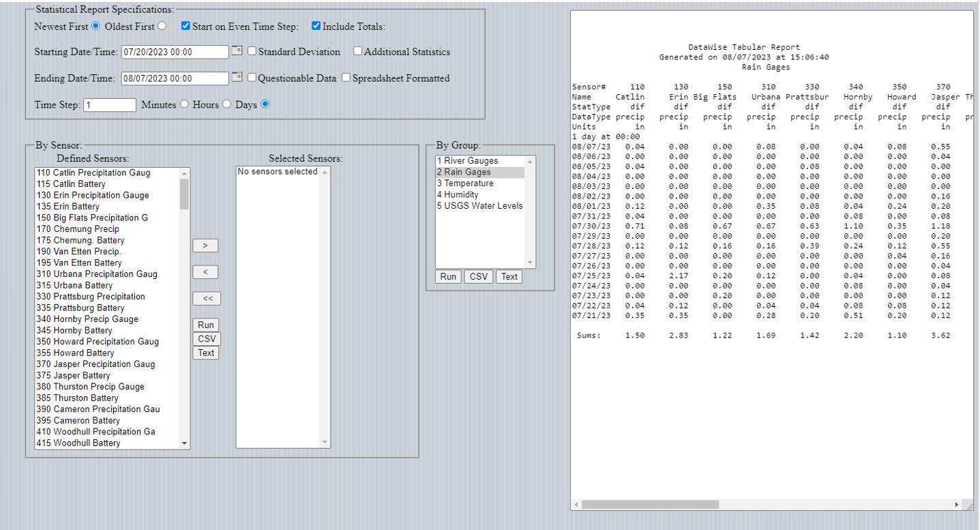Click Run button under By Group
Viewport: 980px width, 530px height.
pyautogui.click(x=448, y=277)
